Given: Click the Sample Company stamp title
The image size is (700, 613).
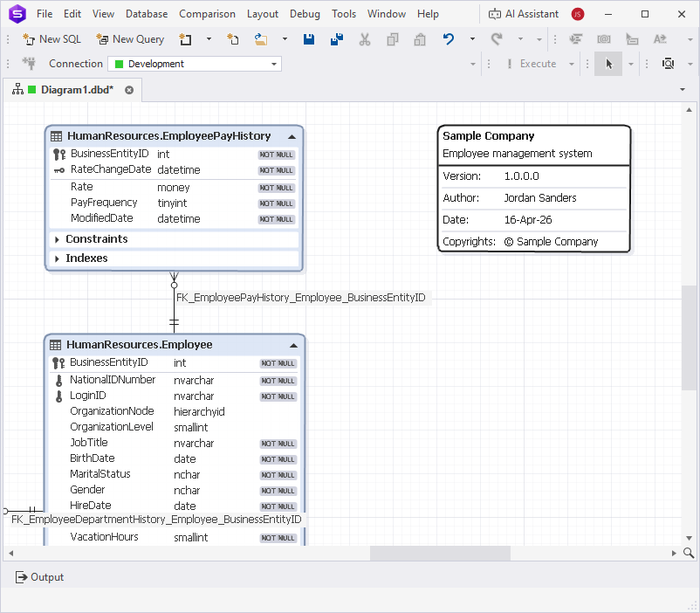Looking at the screenshot, I should tap(489, 136).
